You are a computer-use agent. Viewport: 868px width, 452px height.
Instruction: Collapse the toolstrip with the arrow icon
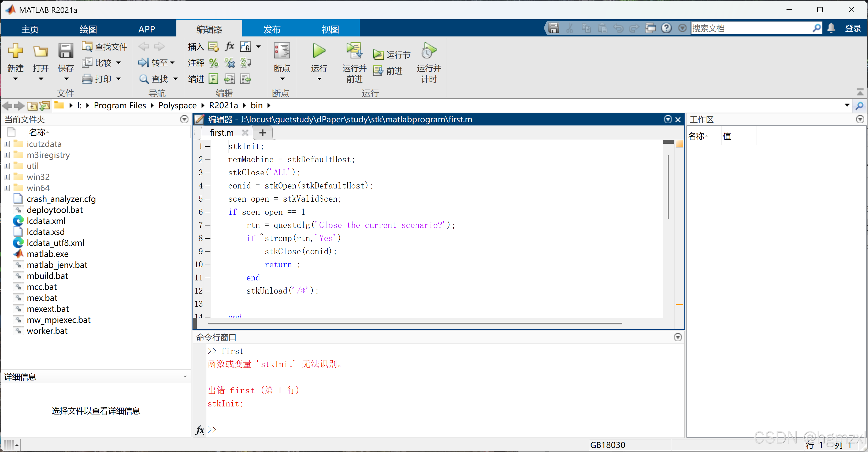tap(860, 92)
